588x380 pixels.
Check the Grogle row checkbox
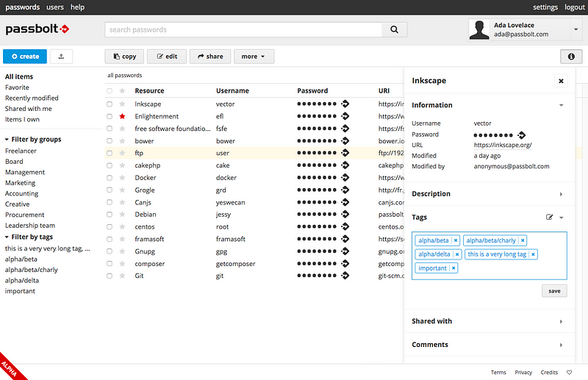point(110,190)
